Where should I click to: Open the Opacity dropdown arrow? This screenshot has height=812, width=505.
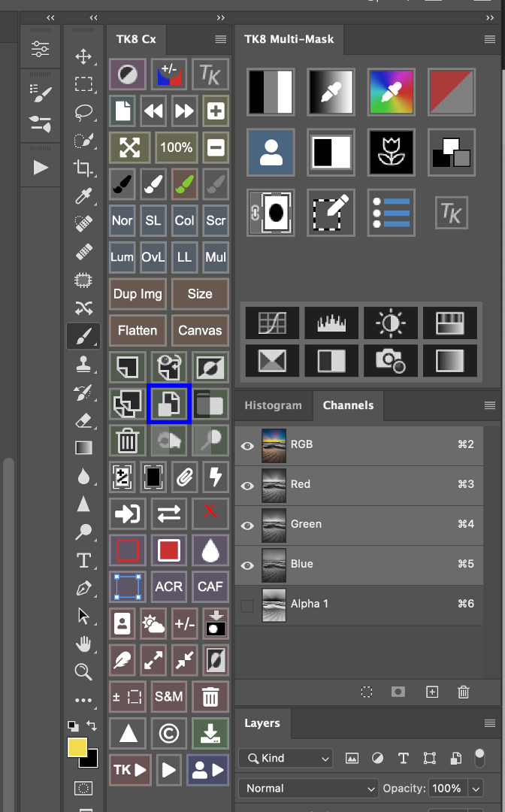coord(476,789)
